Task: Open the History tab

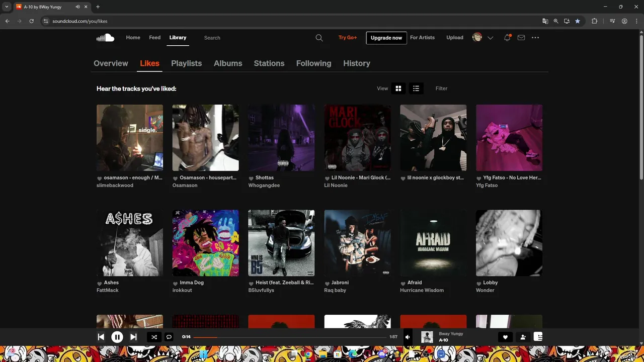Action: (x=357, y=63)
